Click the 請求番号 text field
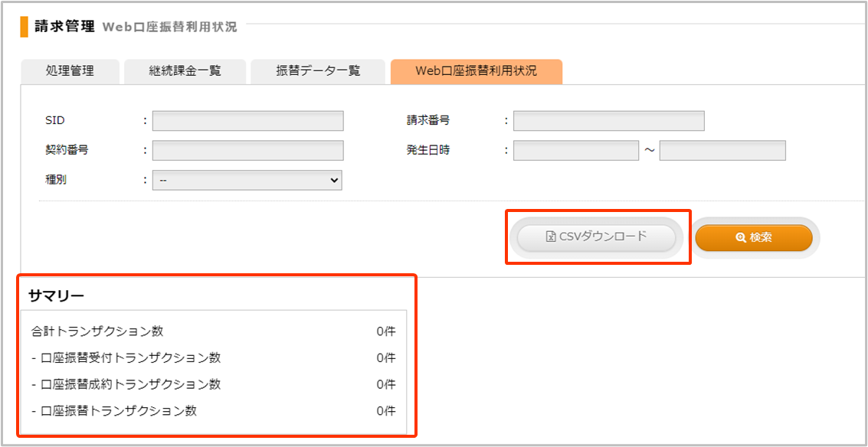Image resolution: width=868 pixels, height=447 pixels. tap(608, 121)
